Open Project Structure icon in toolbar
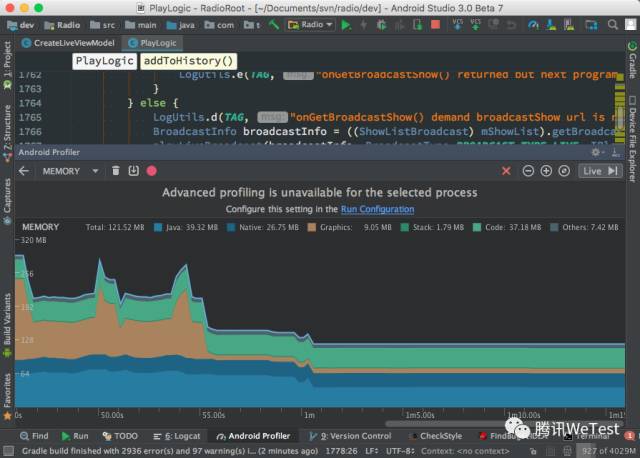 pos(591,25)
